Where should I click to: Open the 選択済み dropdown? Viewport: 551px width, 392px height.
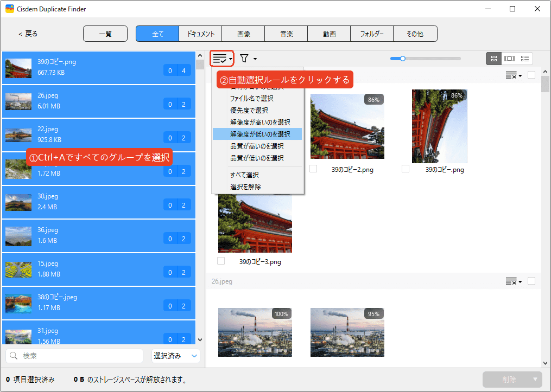176,356
